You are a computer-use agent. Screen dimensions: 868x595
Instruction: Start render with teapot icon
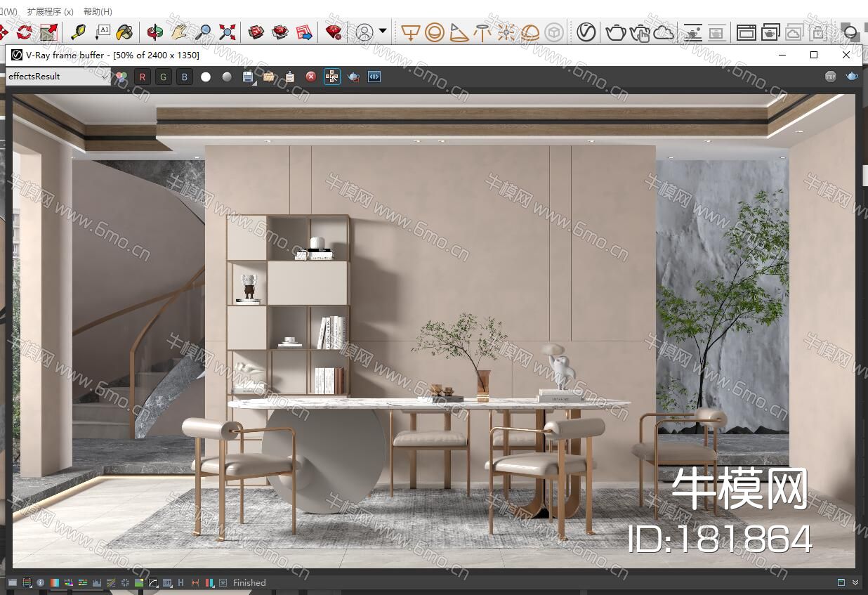(x=616, y=32)
